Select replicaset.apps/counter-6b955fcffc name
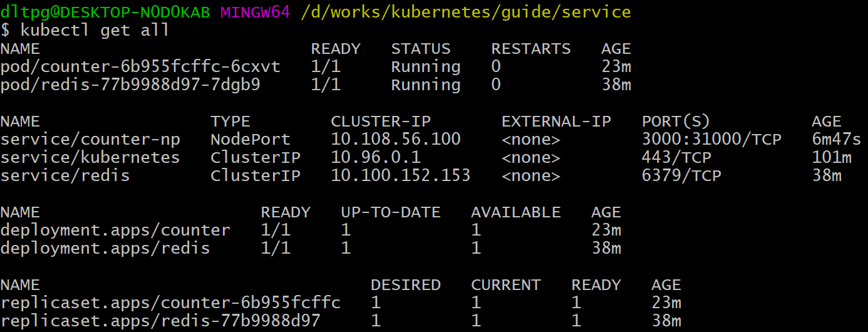The width and height of the screenshot is (868, 332). 170,303
